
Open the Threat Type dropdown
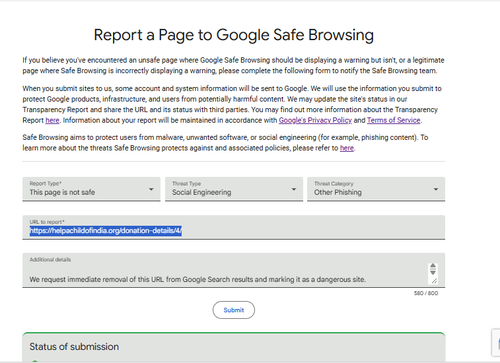tap(234, 189)
